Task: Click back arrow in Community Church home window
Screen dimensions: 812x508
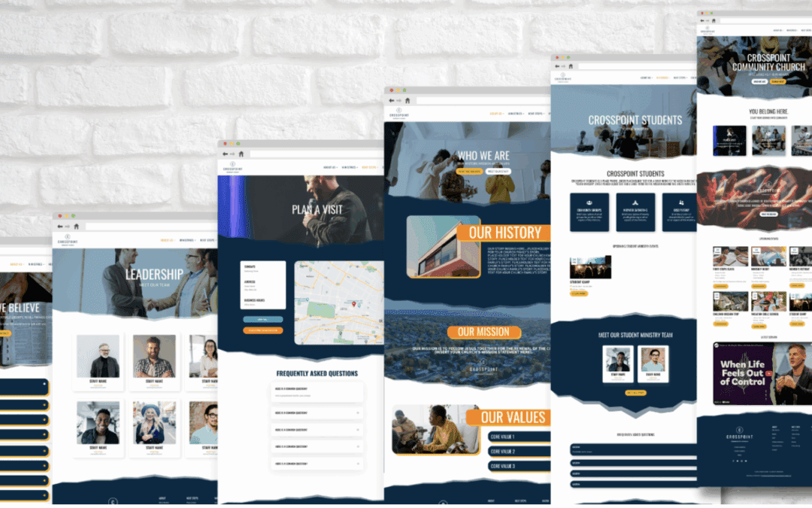Action: click(x=702, y=21)
